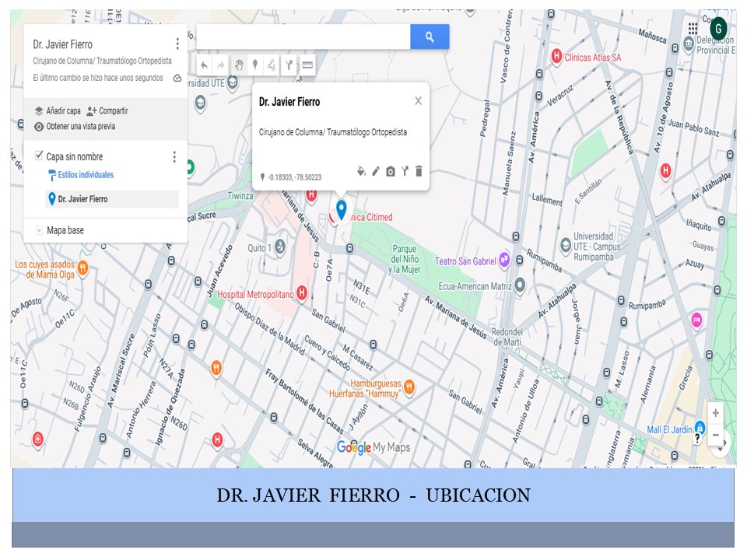Click the Drive save status cloud icon

pos(177,78)
